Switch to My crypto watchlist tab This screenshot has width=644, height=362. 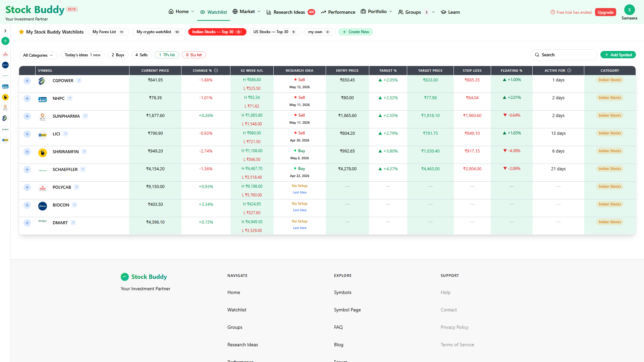(158, 32)
